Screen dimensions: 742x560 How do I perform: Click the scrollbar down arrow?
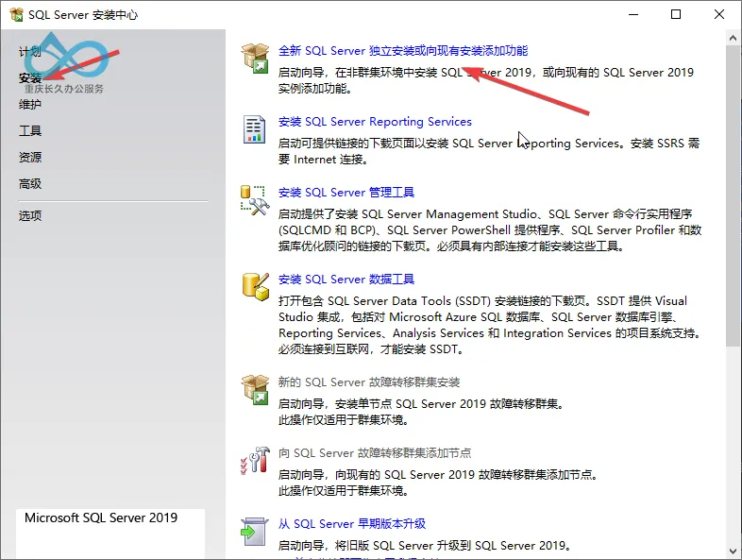coord(733,552)
